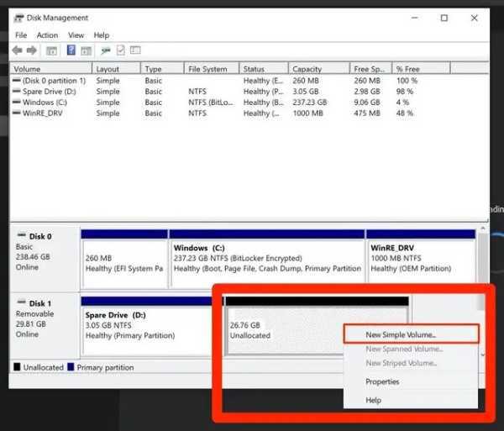Click the Show/Hide Action Pane toolbar icon

coord(87,50)
